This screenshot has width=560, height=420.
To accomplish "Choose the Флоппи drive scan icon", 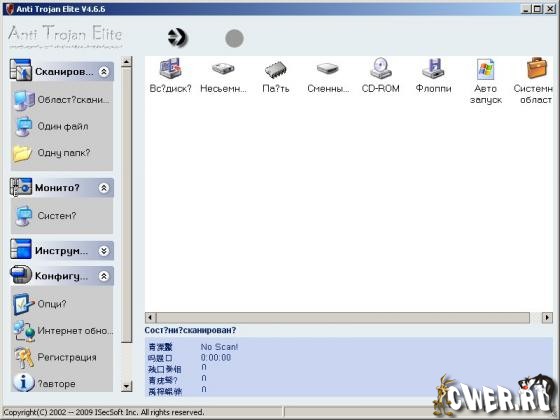I will click(x=433, y=68).
